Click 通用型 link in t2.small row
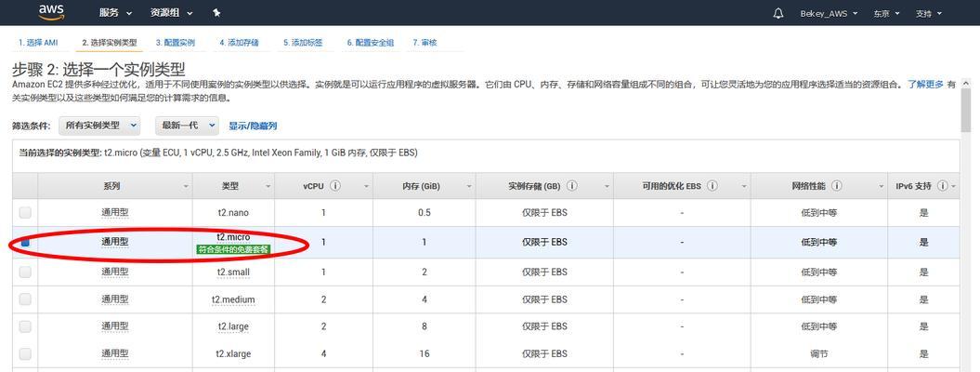The image size is (980, 372). (115, 272)
